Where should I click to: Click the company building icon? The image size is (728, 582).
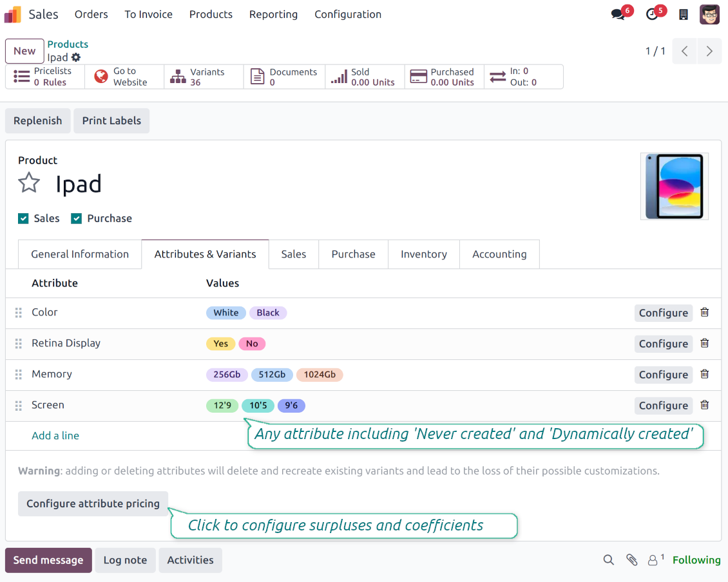[683, 14]
